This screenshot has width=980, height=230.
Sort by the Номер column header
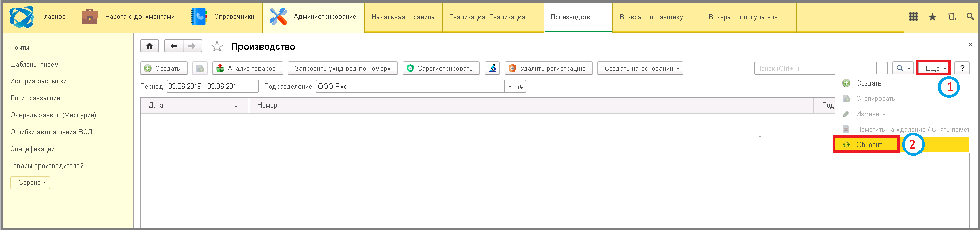click(x=532, y=105)
